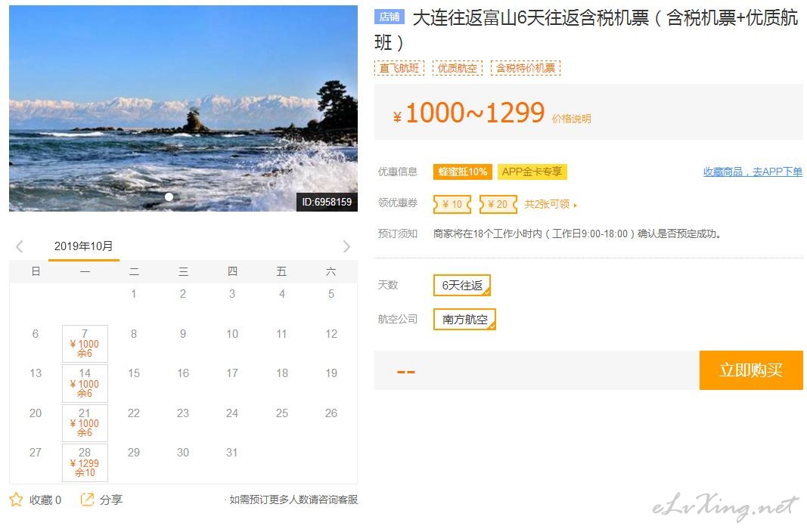
Task: Click the 立即购买 buy button
Action: (751, 370)
